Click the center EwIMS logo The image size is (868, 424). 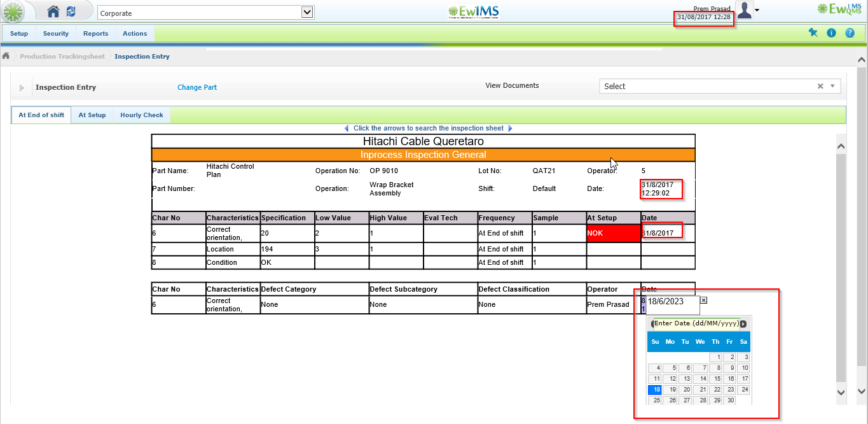coord(473,11)
